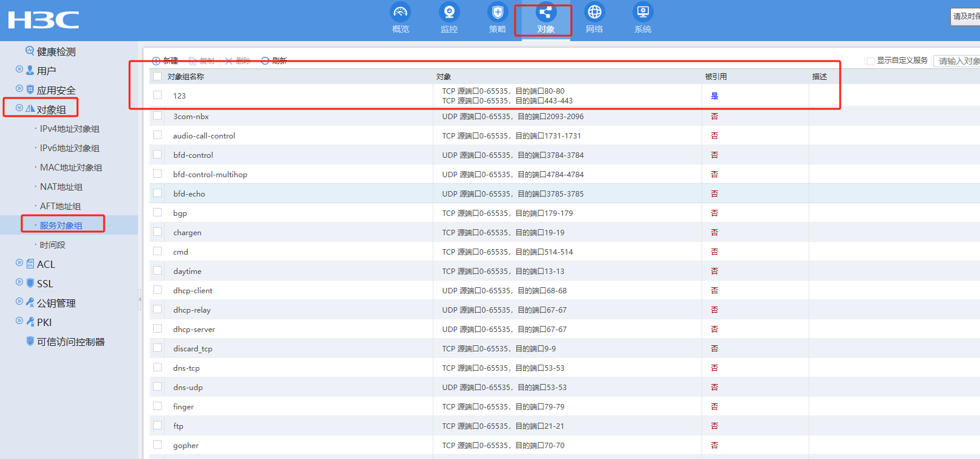This screenshot has width=980, height=459.
Task: Click the 删除 delete toolbar button
Action: pyautogui.click(x=238, y=60)
